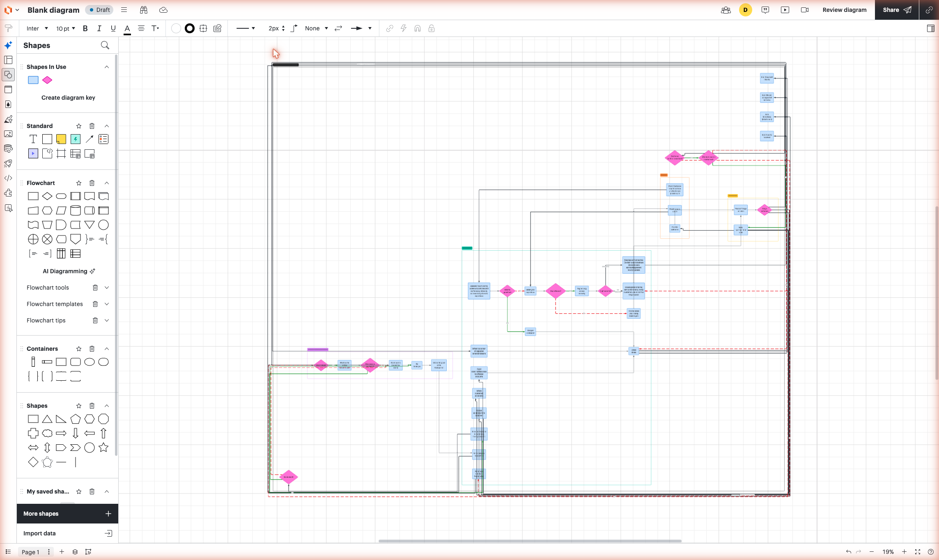The width and height of the screenshot is (939, 560).
Task: Select the Shapes sidebar icon
Action: click(8, 75)
